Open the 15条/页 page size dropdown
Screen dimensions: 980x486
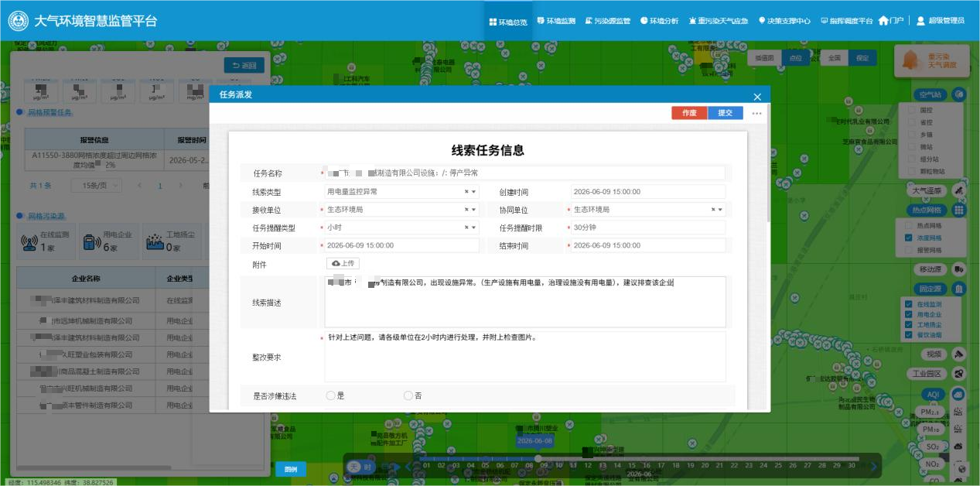point(97,186)
